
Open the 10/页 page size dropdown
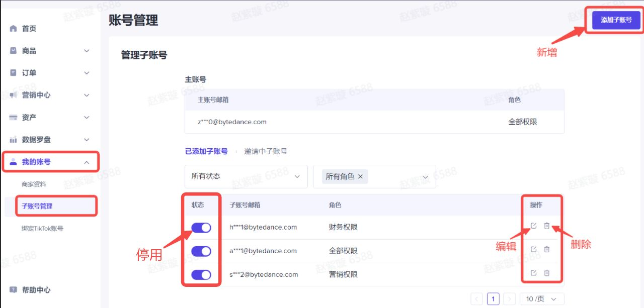(542, 299)
